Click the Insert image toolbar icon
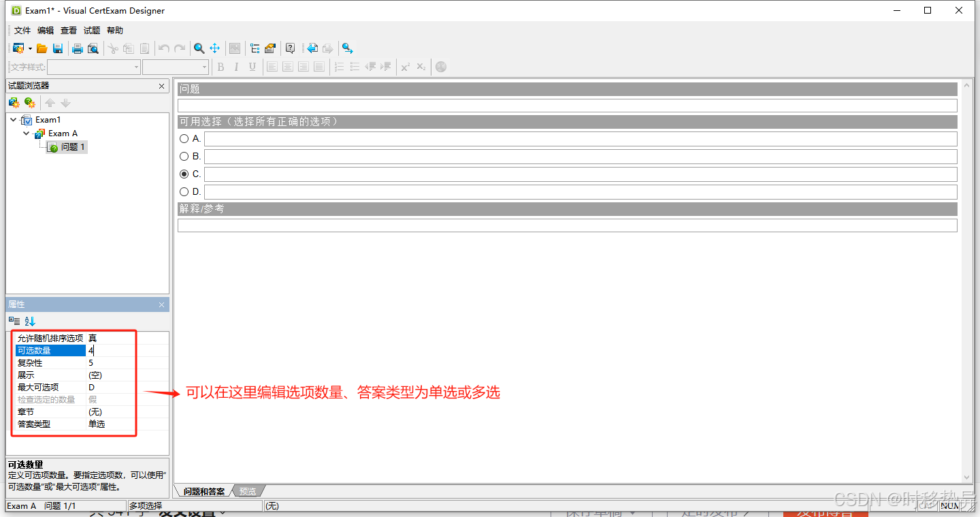980x517 pixels. pos(235,48)
